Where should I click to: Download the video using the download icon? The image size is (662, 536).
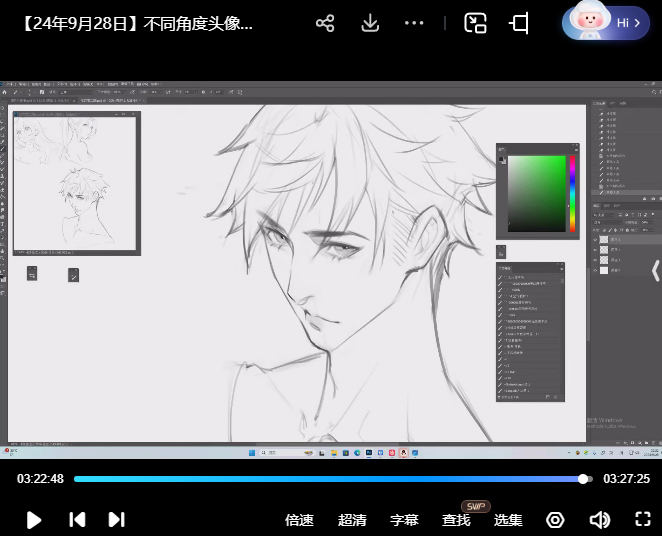click(370, 23)
